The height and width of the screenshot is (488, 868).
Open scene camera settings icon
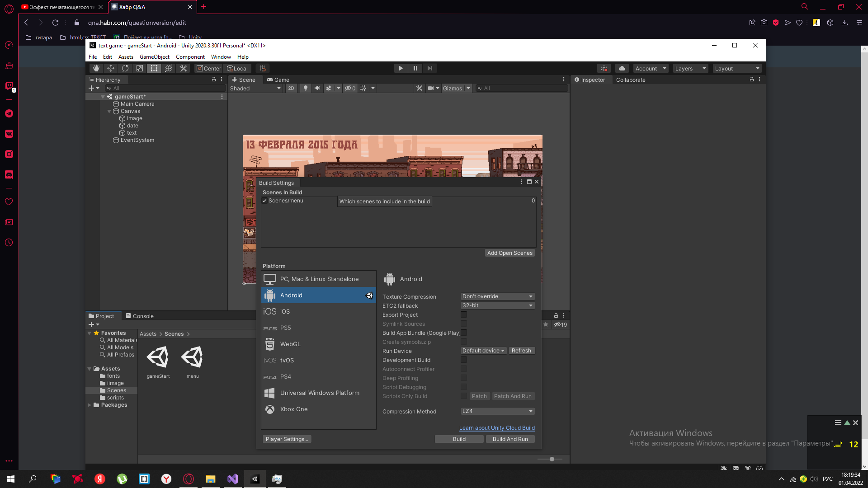click(x=431, y=88)
